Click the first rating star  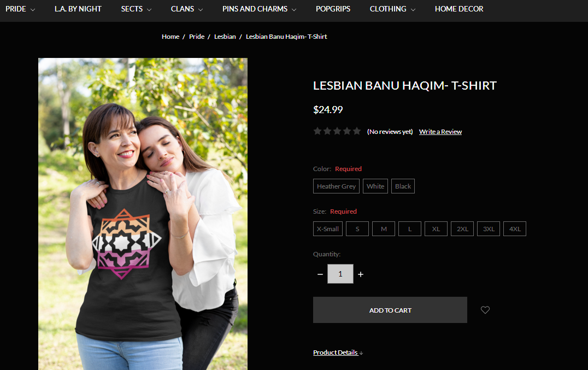pos(317,131)
